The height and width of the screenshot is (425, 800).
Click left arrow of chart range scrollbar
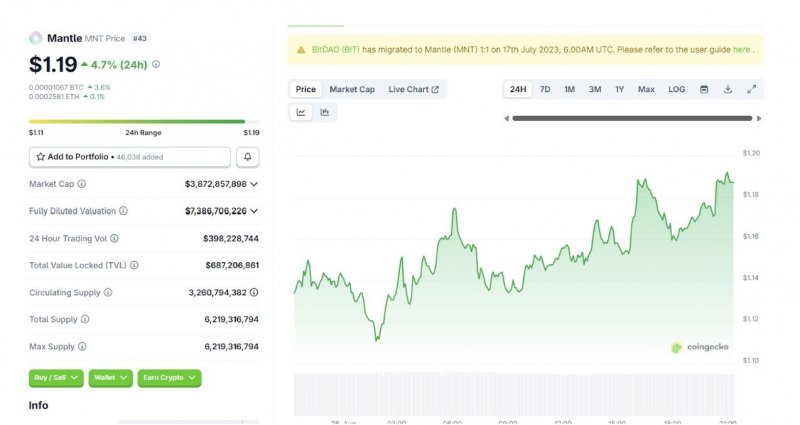click(x=507, y=118)
